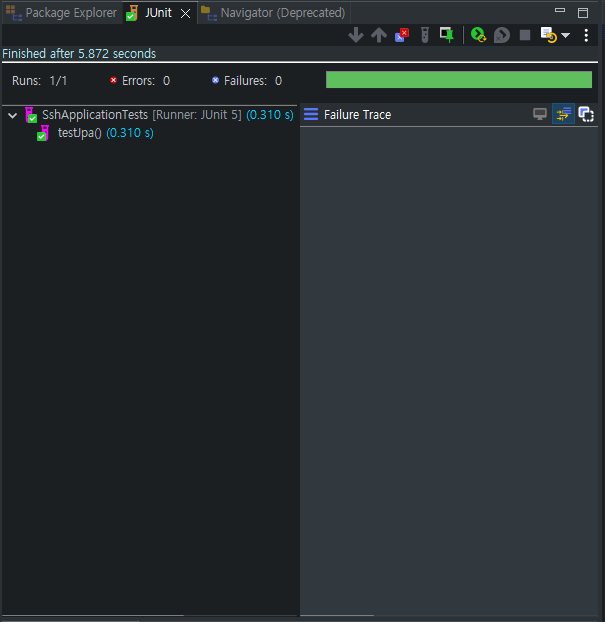This screenshot has width=605, height=622.
Task: Click the Runs: 1/1 counter
Action: 40,81
